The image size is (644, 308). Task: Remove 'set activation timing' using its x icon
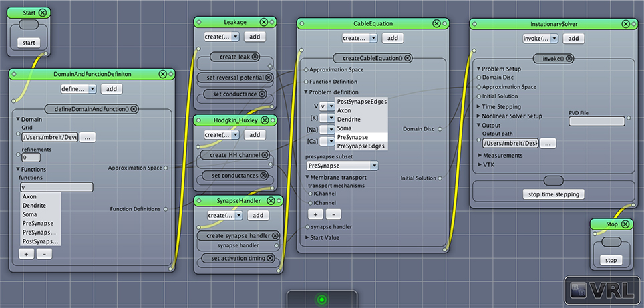(269, 259)
